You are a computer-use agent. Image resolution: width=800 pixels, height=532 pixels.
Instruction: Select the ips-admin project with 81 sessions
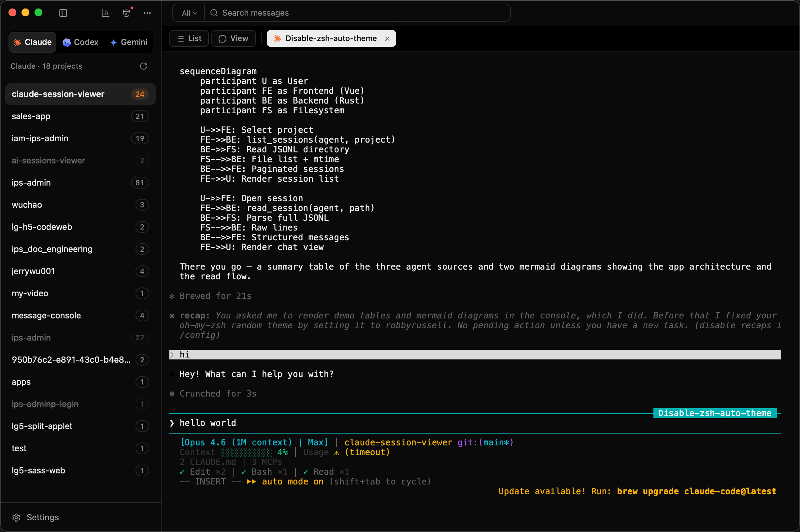(x=80, y=183)
